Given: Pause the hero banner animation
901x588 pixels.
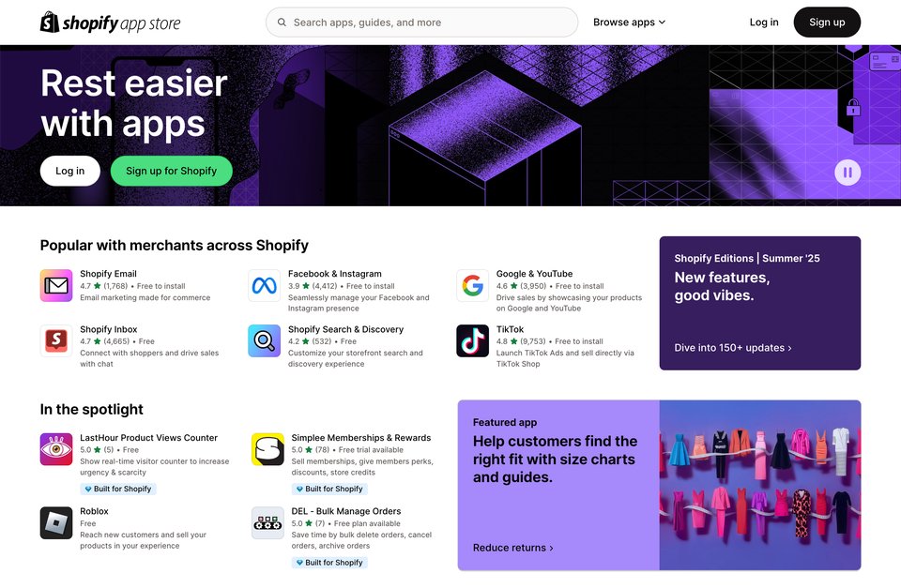Looking at the screenshot, I should (x=848, y=173).
